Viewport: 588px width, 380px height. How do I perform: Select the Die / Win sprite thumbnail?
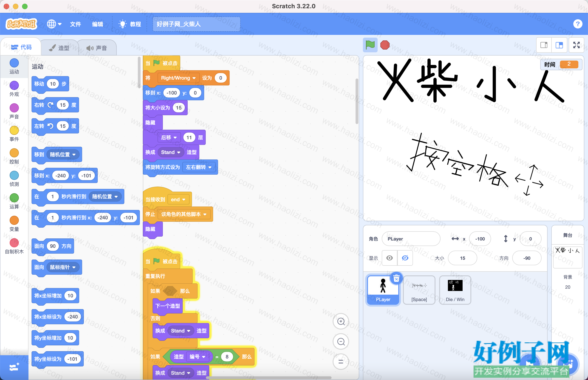pyautogui.click(x=455, y=290)
